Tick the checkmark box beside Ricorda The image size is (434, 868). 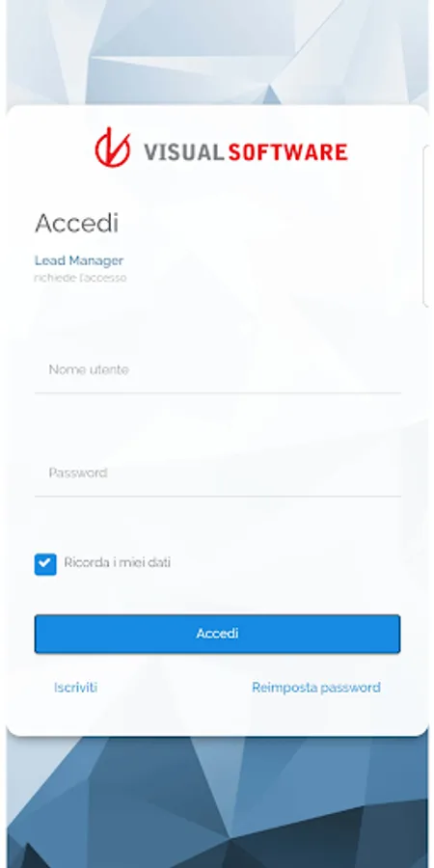(x=45, y=564)
